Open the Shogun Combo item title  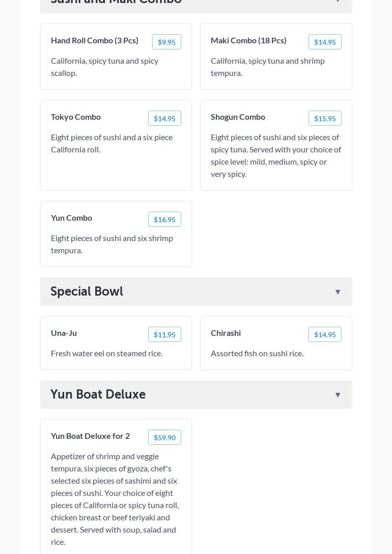tap(238, 117)
